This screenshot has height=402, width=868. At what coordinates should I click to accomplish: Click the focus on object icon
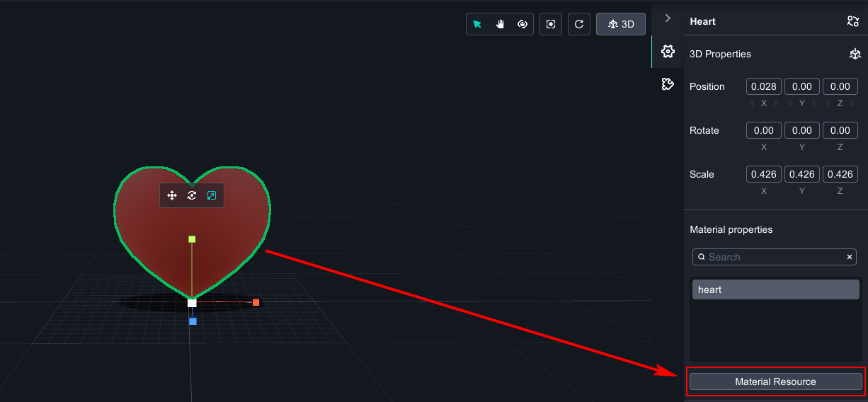551,24
